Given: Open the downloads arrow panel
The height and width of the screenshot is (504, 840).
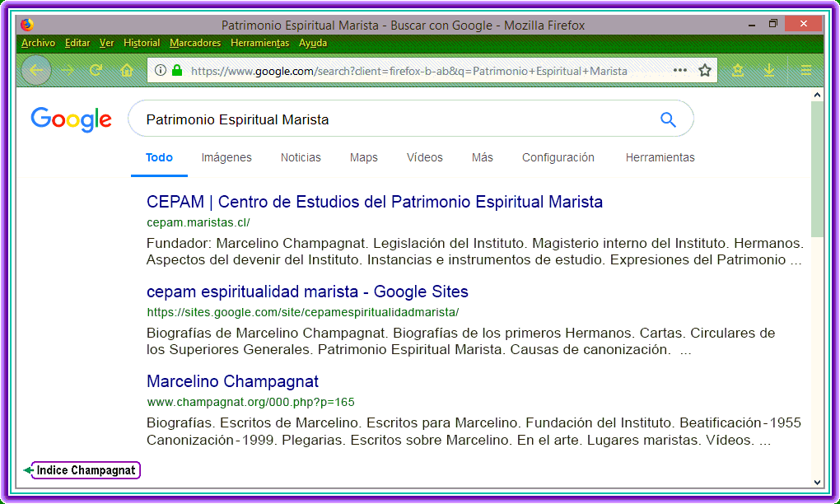Looking at the screenshot, I should coord(768,70).
